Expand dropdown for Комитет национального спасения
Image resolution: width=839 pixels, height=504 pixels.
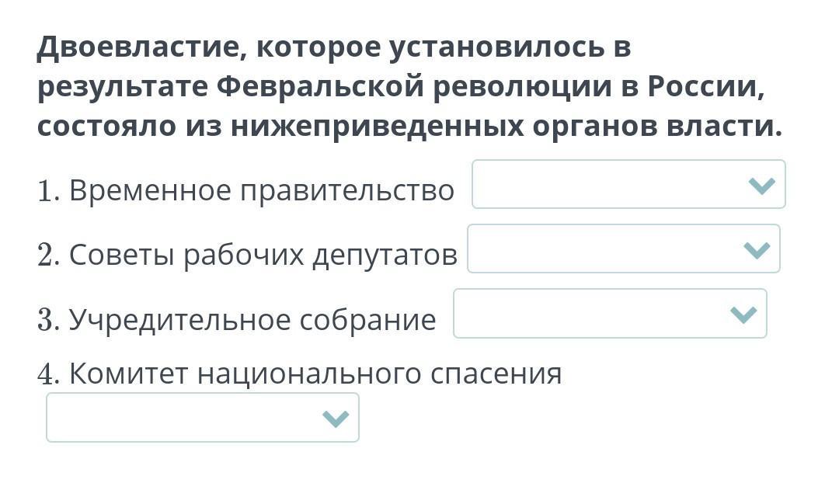click(x=202, y=418)
